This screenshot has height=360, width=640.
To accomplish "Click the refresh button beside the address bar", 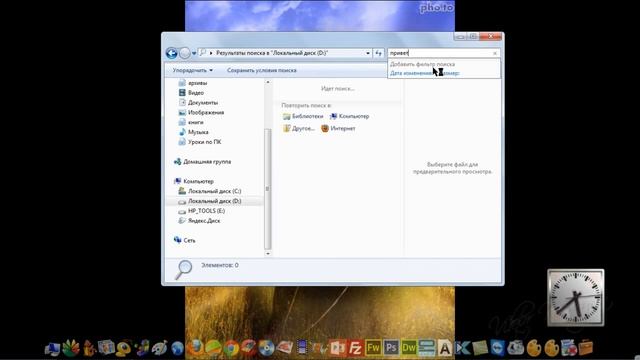I will click(x=378, y=53).
